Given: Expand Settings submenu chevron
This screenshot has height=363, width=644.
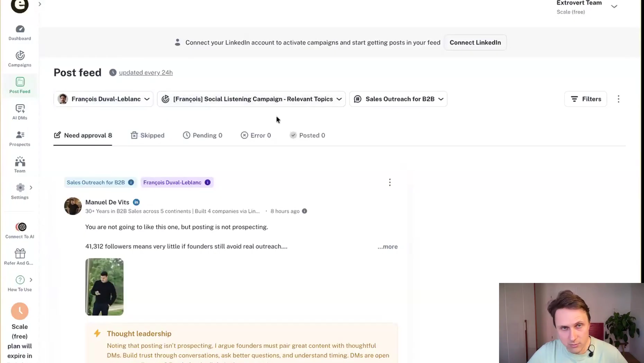Looking at the screenshot, I should click(31, 188).
